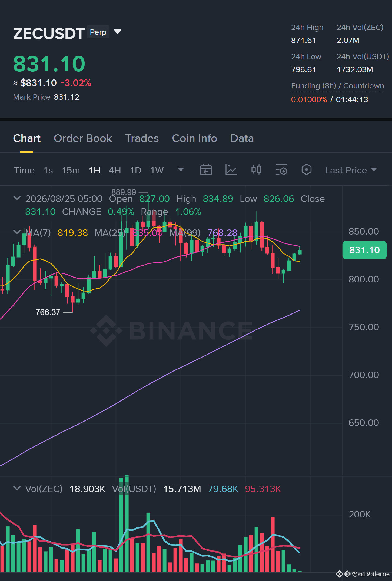Open the Data tab
This screenshot has height=581, width=392.
coord(242,138)
